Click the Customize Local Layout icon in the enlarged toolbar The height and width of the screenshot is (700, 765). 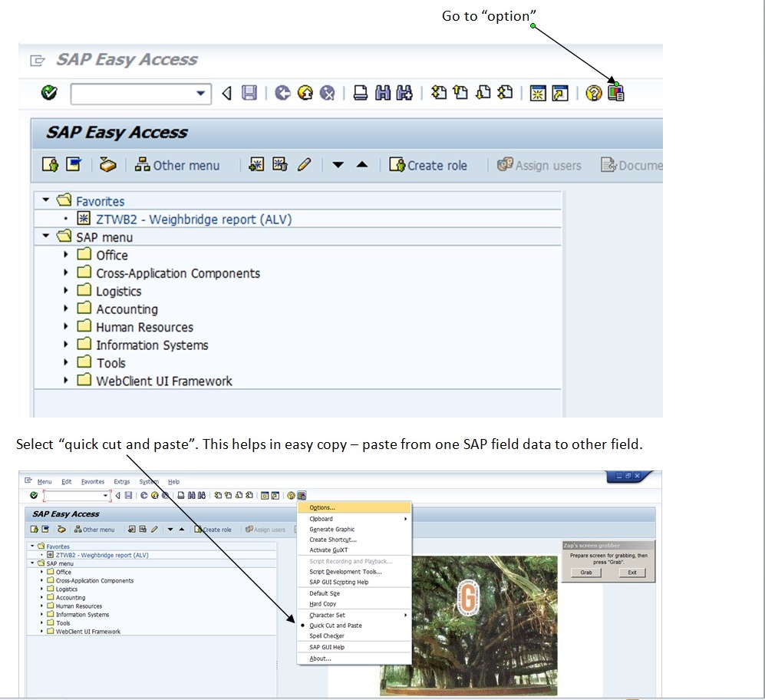click(x=616, y=92)
